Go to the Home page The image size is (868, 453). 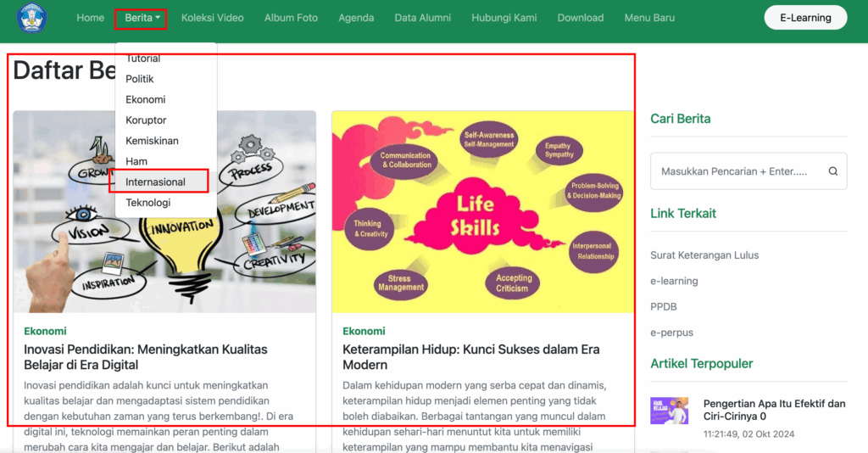point(90,18)
